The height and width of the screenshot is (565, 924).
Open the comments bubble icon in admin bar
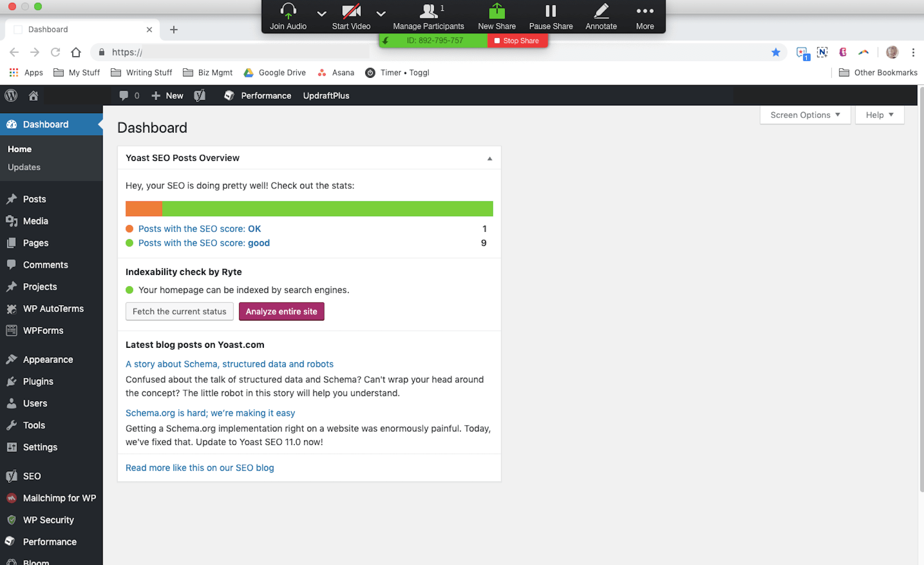pyautogui.click(x=124, y=96)
